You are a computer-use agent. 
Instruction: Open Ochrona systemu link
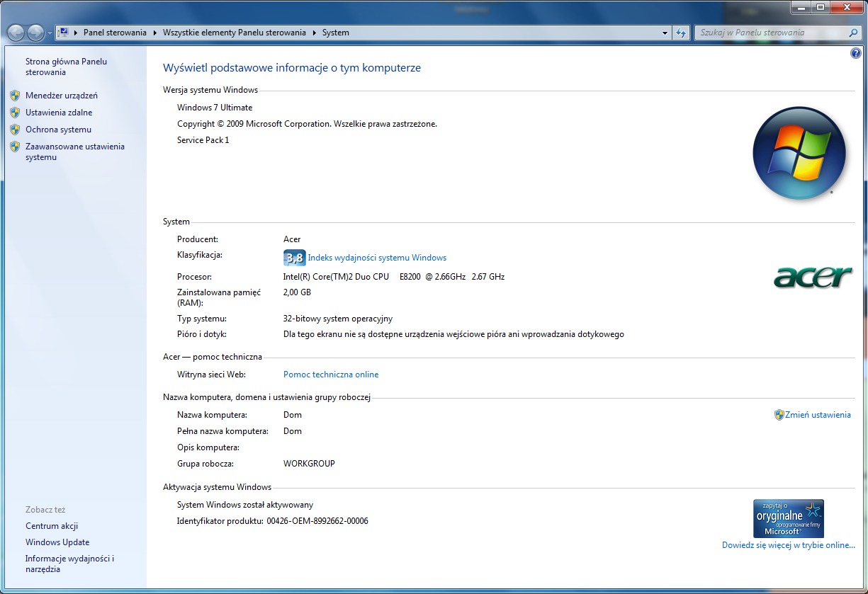click(x=58, y=130)
